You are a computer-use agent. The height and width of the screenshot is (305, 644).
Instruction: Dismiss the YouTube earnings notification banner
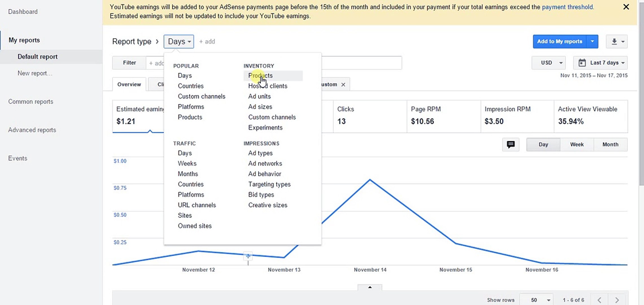point(626,7)
